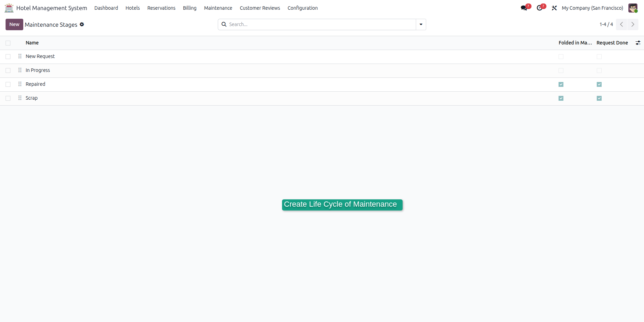Open the activities clock icon

(x=539, y=8)
